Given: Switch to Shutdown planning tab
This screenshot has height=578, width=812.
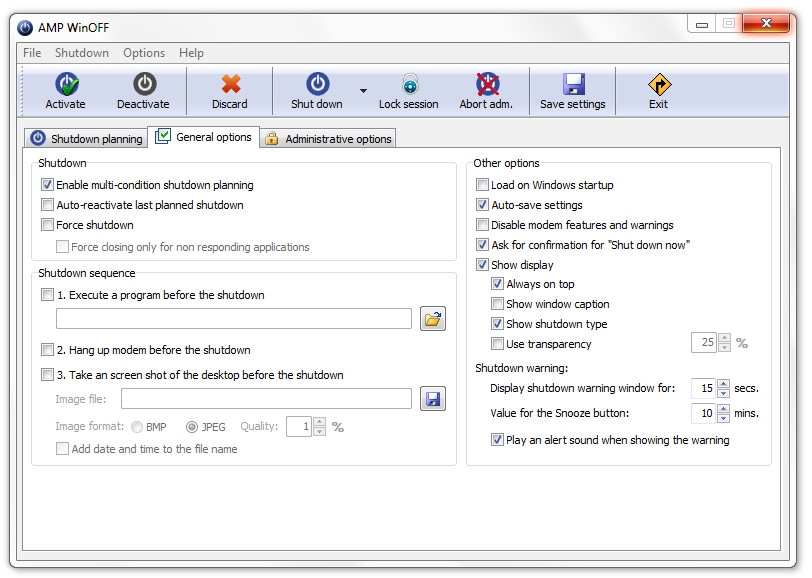Looking at the screenshot, I should tap(86, 138).
